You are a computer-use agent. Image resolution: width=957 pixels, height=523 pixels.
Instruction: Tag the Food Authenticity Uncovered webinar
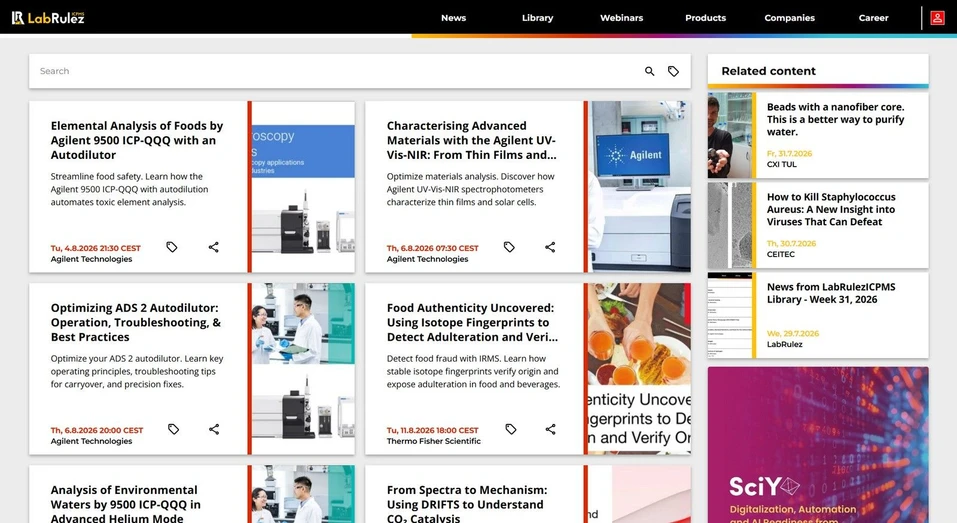(511, 429)
